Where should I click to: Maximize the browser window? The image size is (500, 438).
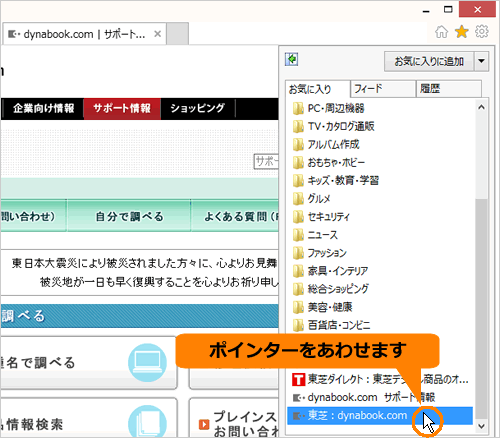coord(448,10)
